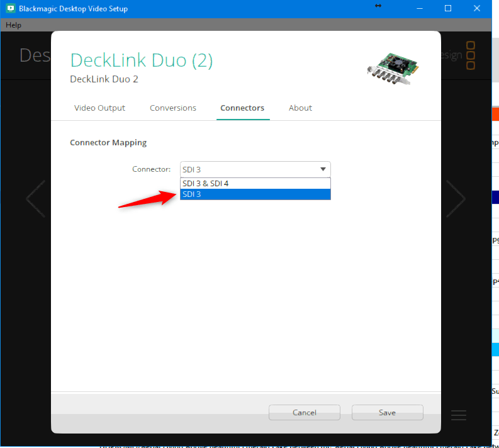Switch to the Conversions tab
Image resolution: width=499 pixels, height=448 pixels.
click(x=173, y=108)
